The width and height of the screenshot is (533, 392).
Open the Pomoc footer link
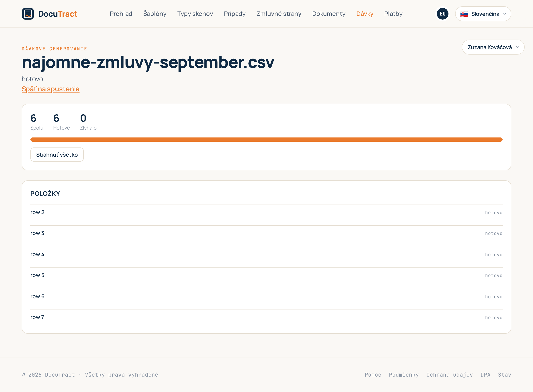click(x=373, y=375)
